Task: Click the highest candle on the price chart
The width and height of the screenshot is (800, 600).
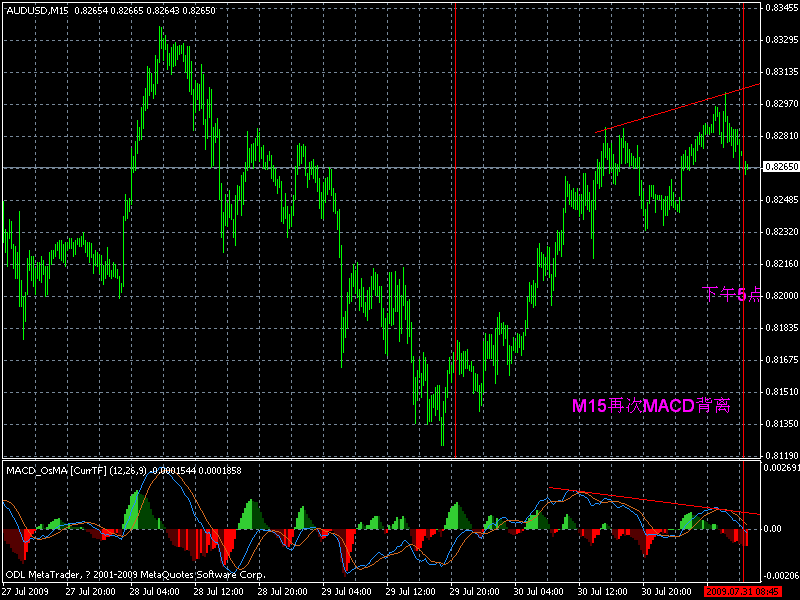Action: 160,30
